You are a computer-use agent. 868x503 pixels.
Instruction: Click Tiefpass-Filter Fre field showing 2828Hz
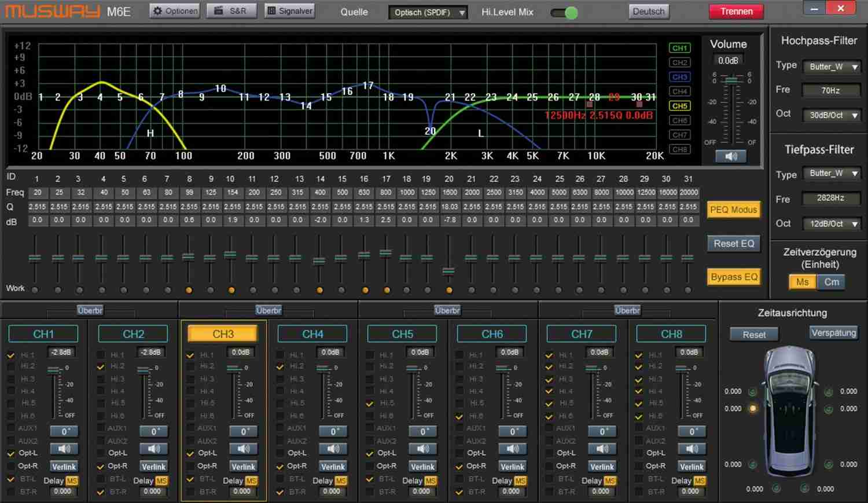[x=830, y=198]
